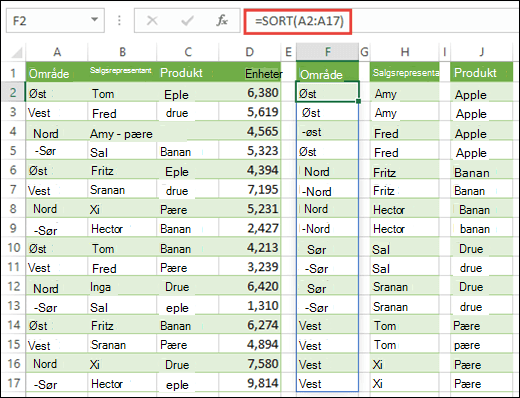Click lowercase pære in column J row 15
520x398 pixels.
[482, 344]
